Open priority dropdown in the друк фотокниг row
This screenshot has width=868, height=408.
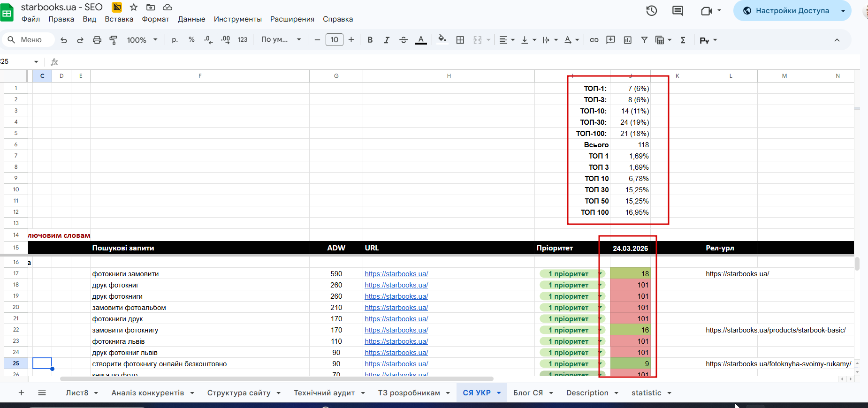[x=600, y=285]
